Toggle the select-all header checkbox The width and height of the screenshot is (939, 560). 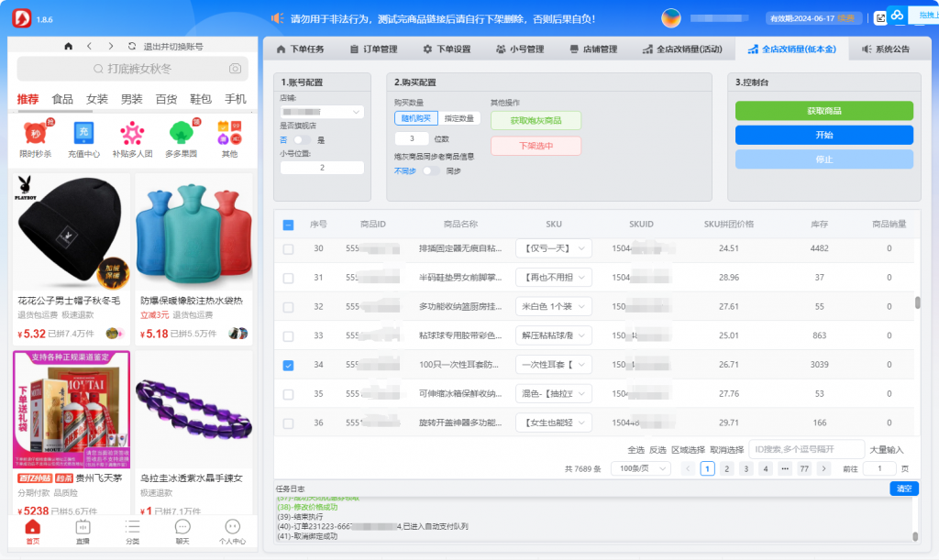(288, 225)
